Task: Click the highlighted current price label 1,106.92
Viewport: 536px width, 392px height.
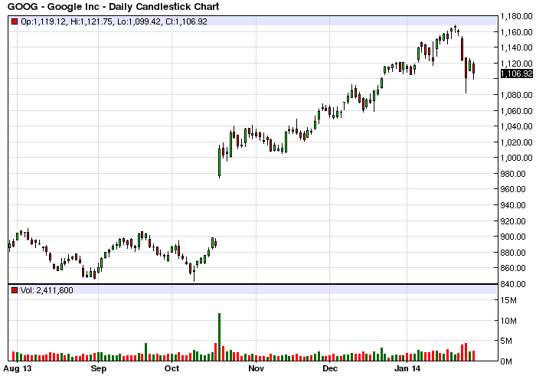Action: coord(517,73)
